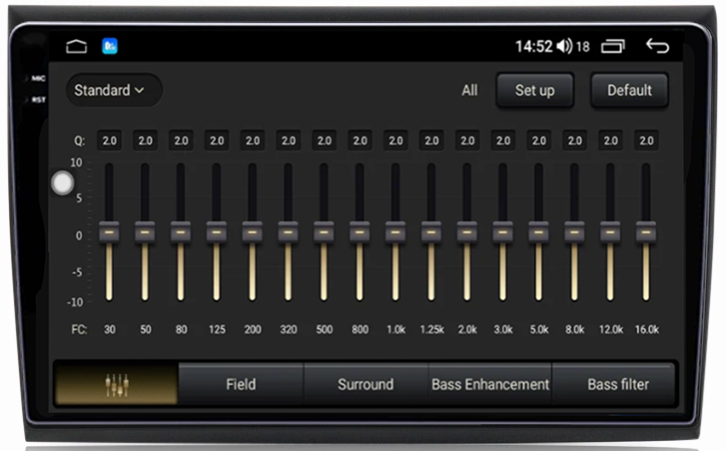Screen dimensions: 727x451
Task: Tap the 1.25k frequency label
Action: point(432,330)
